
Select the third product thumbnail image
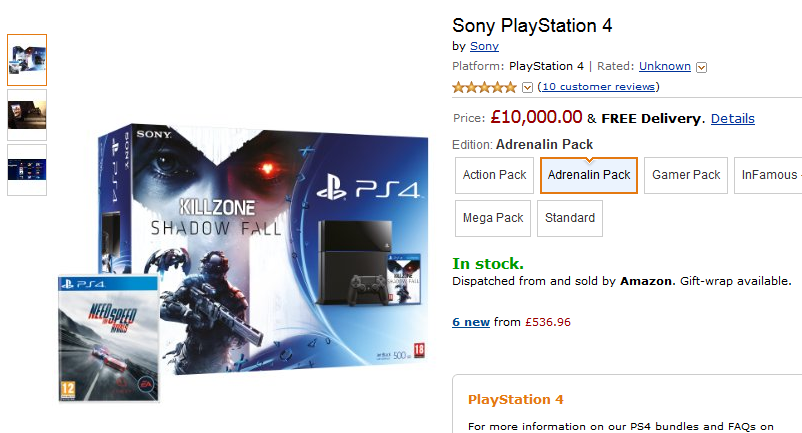[x=27, y=164]
